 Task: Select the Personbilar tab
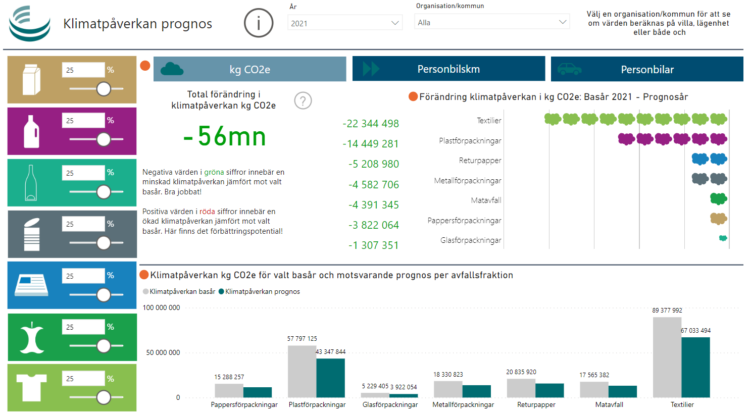[x=647, y=69]
